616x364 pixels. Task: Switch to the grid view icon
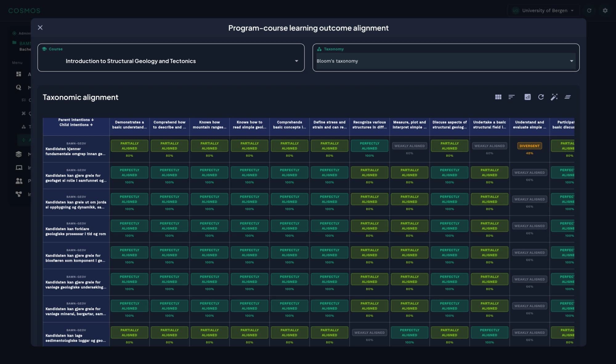498,97
